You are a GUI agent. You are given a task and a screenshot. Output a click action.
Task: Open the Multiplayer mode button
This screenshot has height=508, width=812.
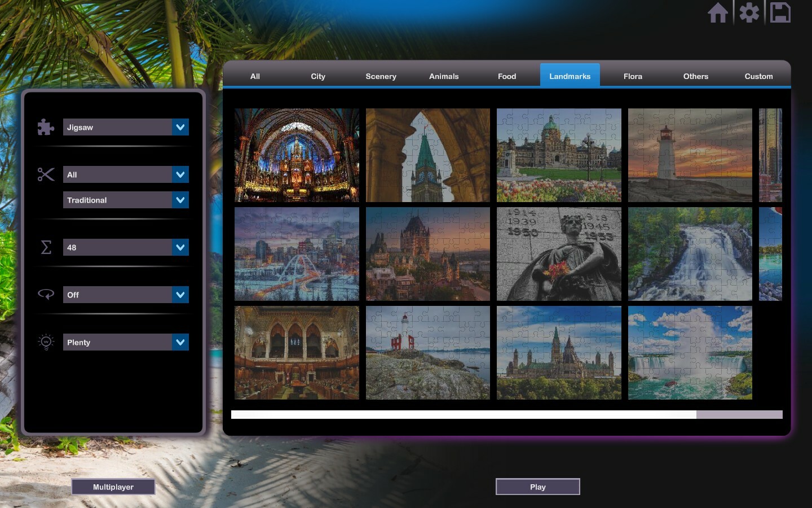113,487
